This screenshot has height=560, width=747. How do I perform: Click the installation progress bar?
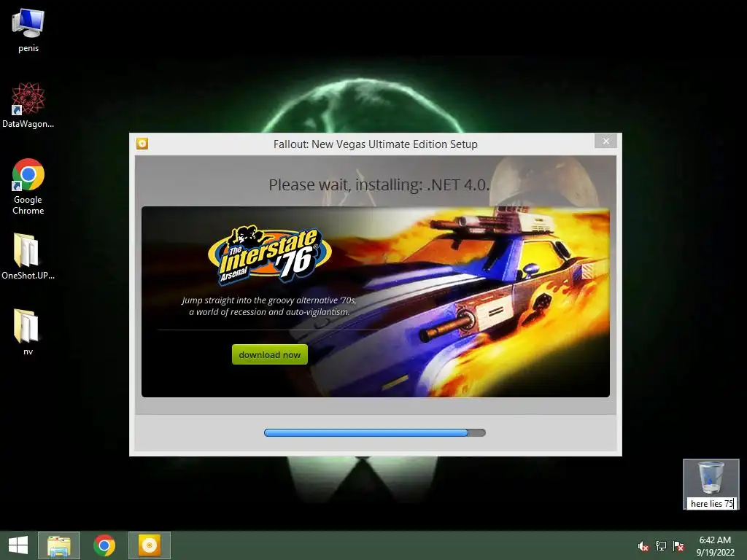[x=375, y=432]
